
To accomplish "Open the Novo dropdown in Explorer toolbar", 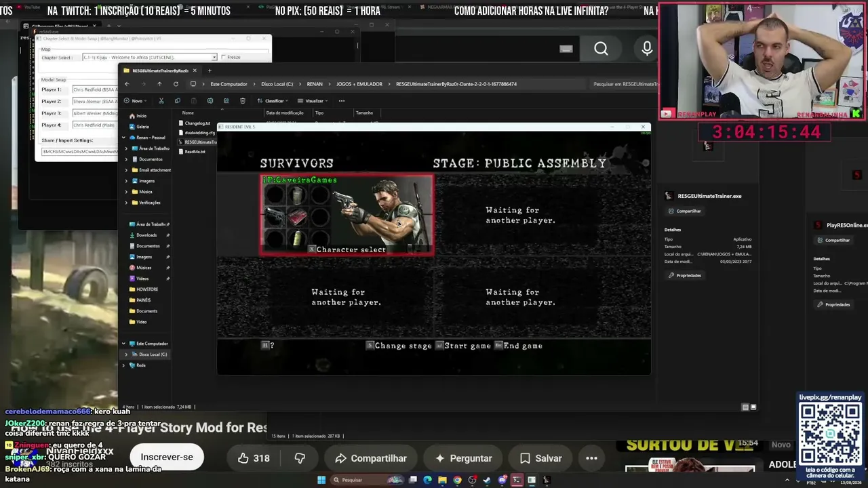I will [x=136, y=101].
